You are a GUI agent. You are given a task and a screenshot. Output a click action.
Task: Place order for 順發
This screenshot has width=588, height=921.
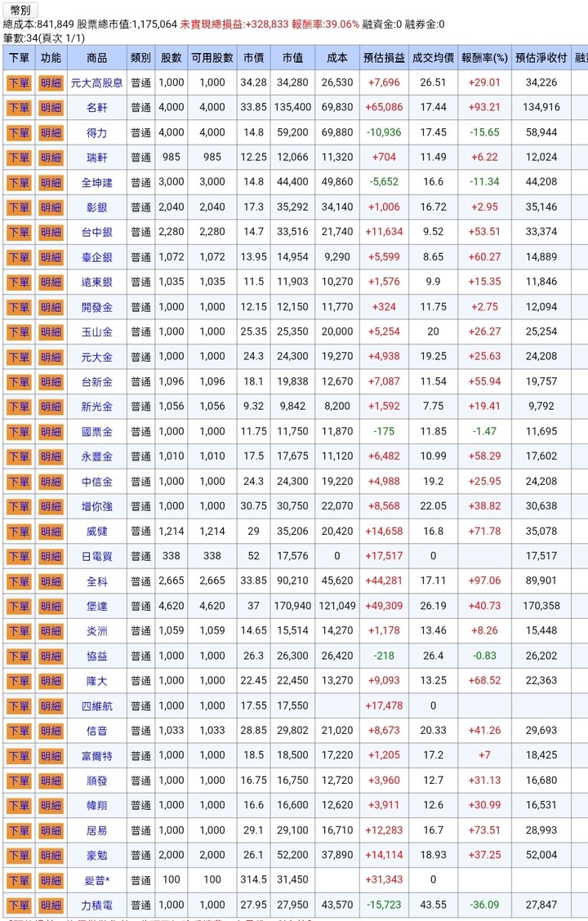coord(19,781)
